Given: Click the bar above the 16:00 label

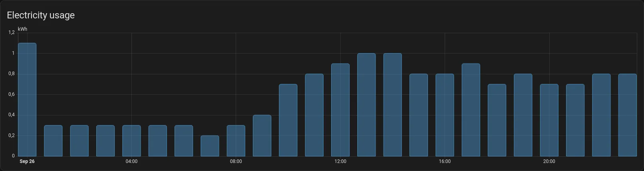Looking at the screenshot, I should [445, 115].
